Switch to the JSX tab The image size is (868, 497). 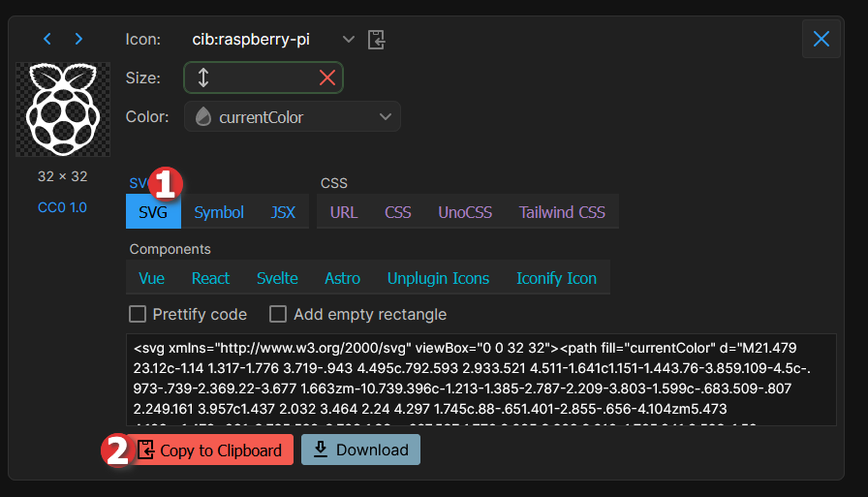283,212
